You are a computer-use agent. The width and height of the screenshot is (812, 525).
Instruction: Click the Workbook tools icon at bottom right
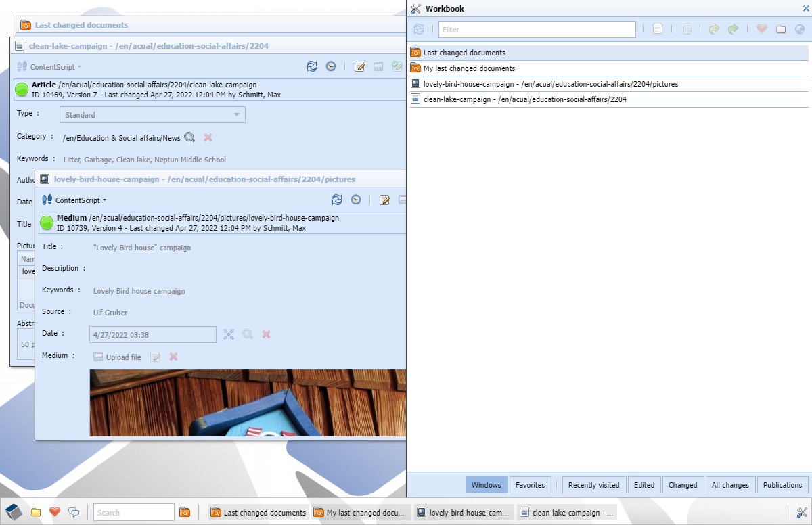pyautogui.click(x=802, y=512)
